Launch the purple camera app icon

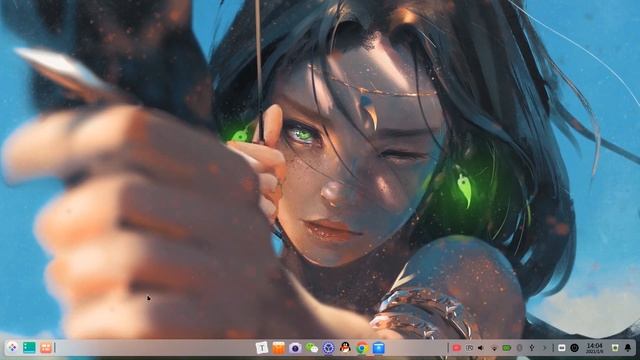pyautogui.click(x=295, y=348)
